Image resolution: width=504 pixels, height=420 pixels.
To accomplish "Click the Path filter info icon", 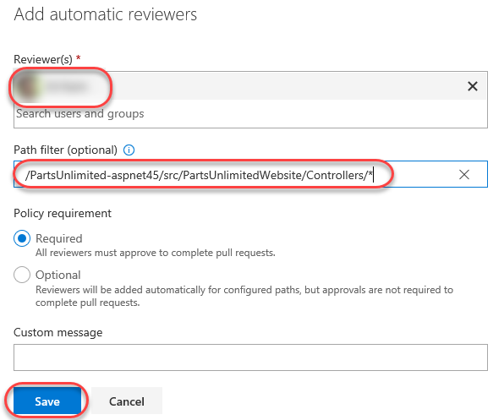I will tap(129, 150).
